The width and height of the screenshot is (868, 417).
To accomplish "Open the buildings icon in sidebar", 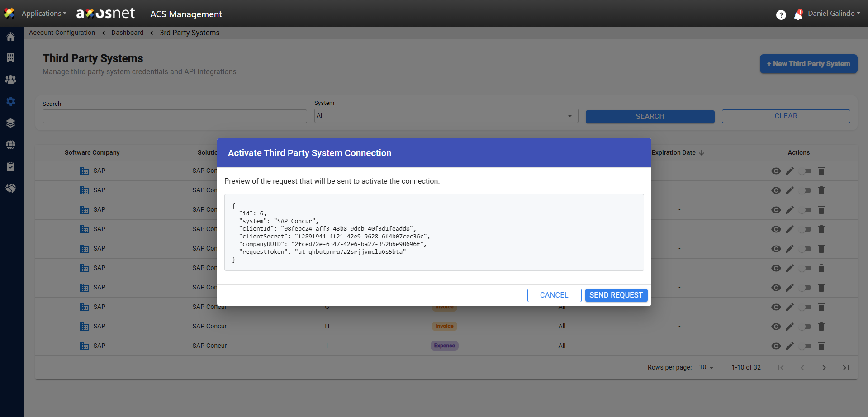I will pyautogui.click(x=11, y=58).
